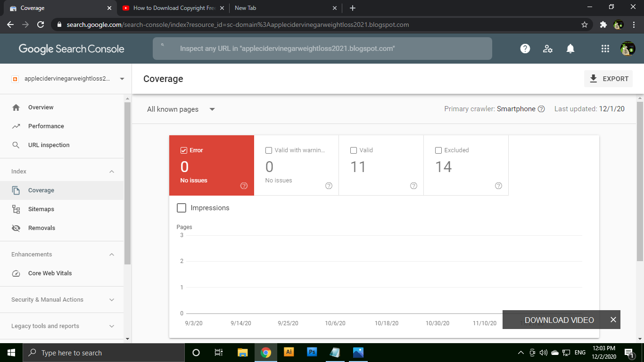Open the Search Console help icon
The image size is (644, 362).
click(x=525, y=48)
